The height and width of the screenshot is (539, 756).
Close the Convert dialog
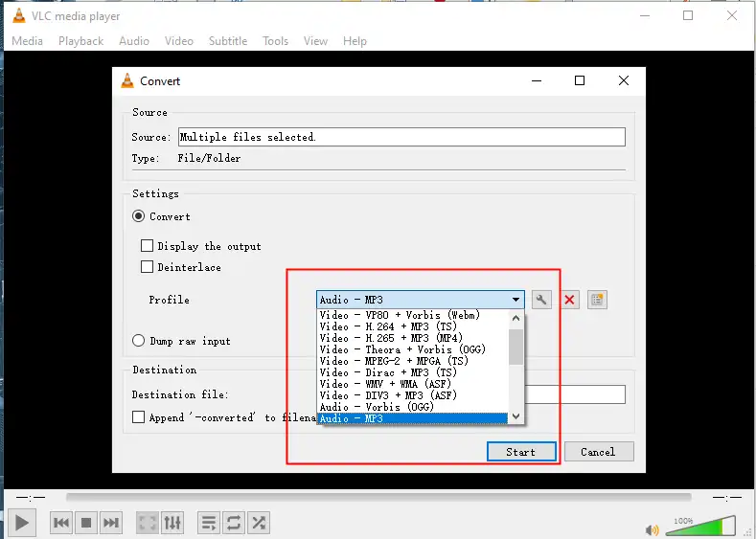click(x=624, y=80)
